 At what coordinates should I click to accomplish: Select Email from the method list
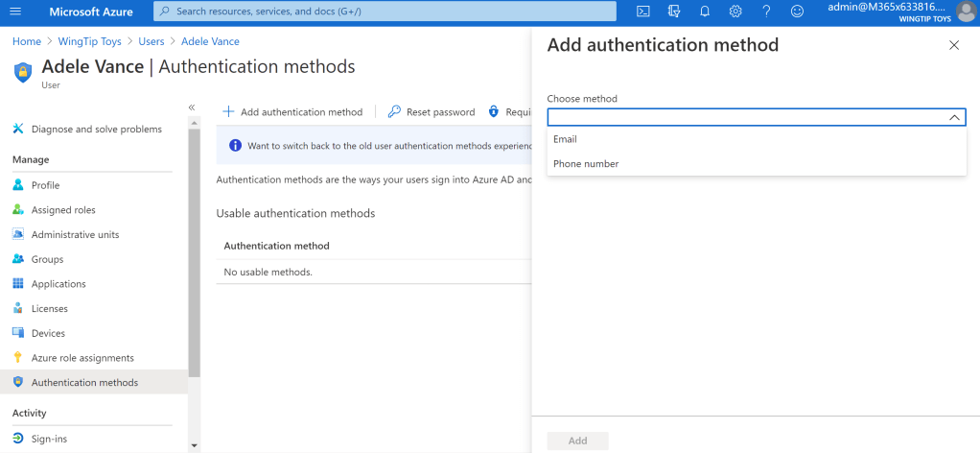tap(565, 139)
